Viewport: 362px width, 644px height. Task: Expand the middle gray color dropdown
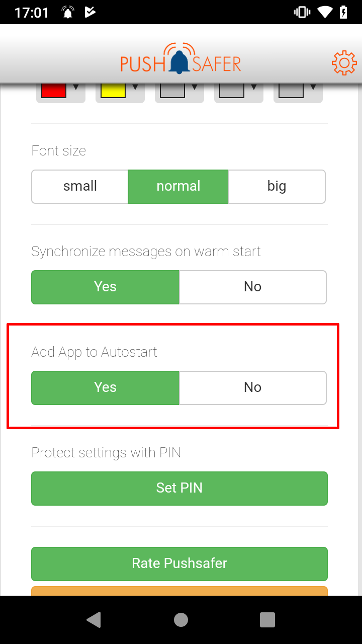[x=195, y=87]
